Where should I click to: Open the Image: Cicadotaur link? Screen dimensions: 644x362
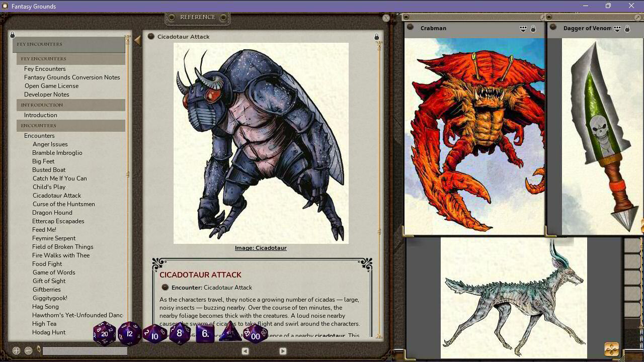pyautogui.click(x=261, y=247)
